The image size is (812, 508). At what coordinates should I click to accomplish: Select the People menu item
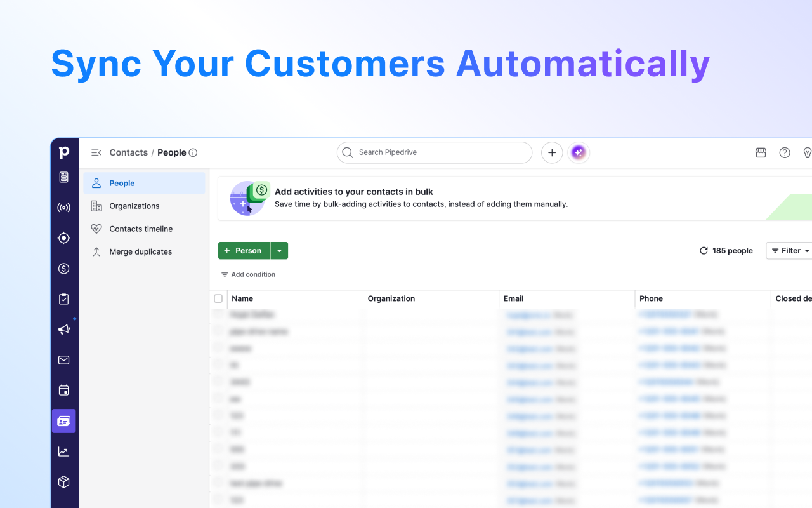point(145,183)
